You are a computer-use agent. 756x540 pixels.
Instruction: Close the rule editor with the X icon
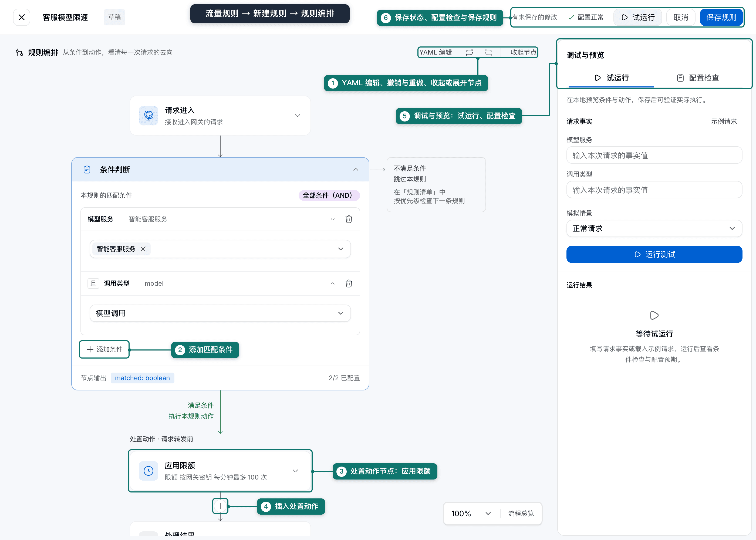point(22,17)
